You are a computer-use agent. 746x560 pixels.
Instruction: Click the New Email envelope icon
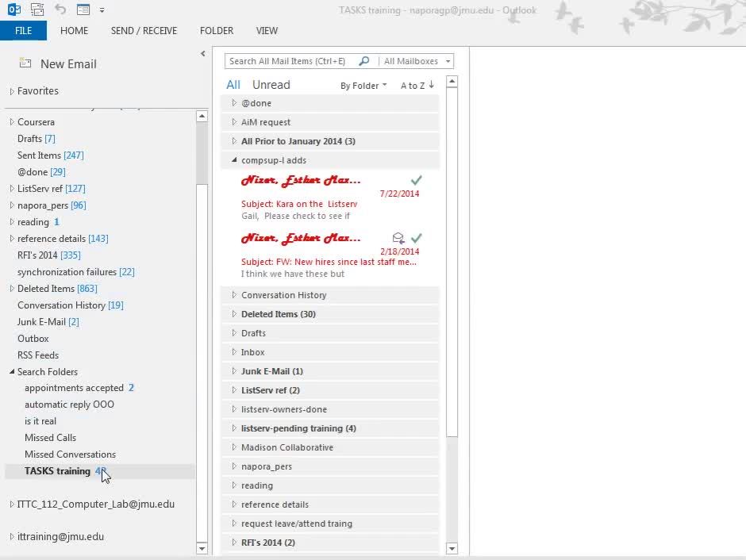(x=25, y=63)
